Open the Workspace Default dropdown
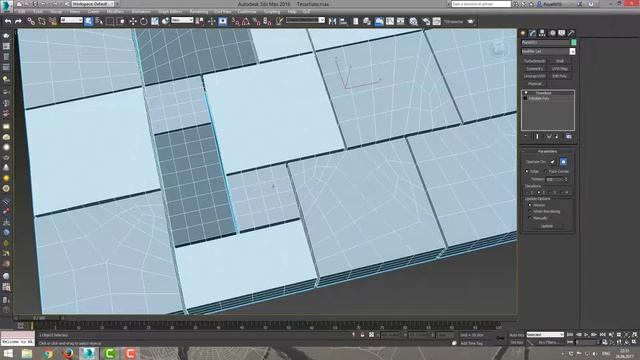This screenshot has width=640, height=360. point(93,4)
